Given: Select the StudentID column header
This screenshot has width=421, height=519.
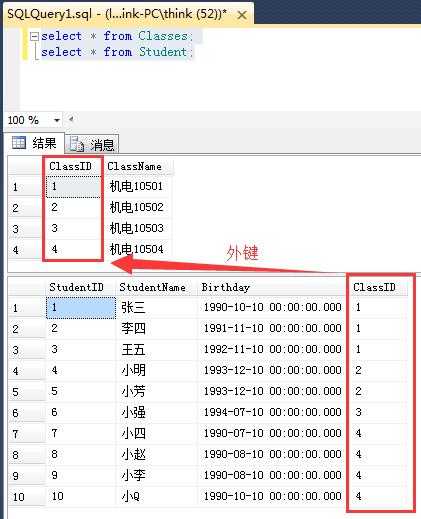Looking at the screenshot, I should (80, 287).
